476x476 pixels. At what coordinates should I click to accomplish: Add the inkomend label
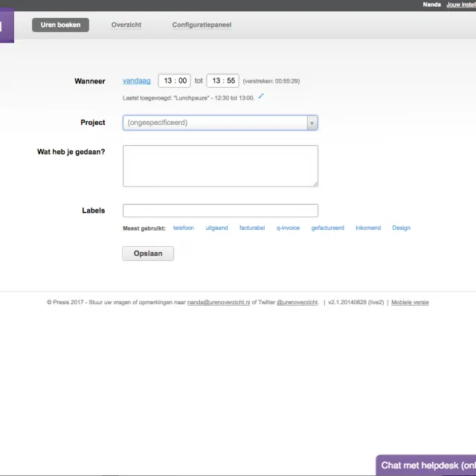[368, 228]
